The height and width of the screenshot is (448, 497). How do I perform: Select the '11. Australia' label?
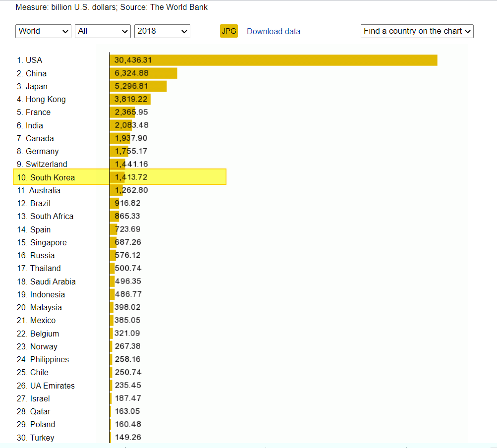[38, 191]
